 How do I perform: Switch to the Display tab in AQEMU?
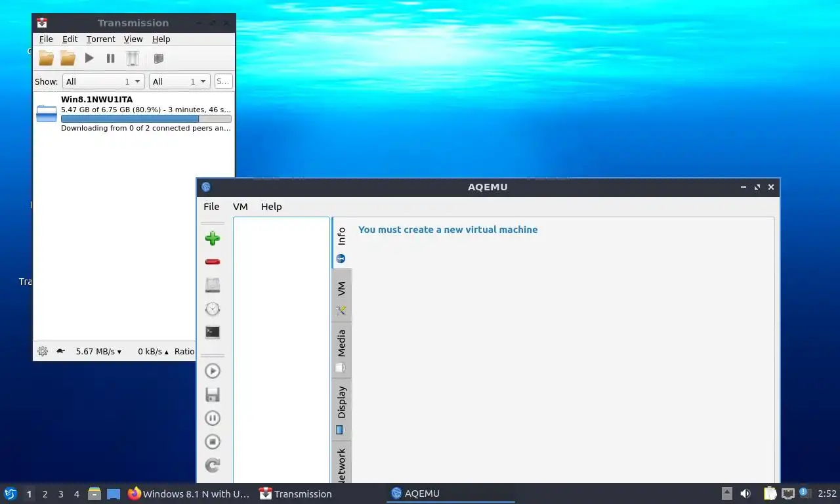tap(341, 408)
